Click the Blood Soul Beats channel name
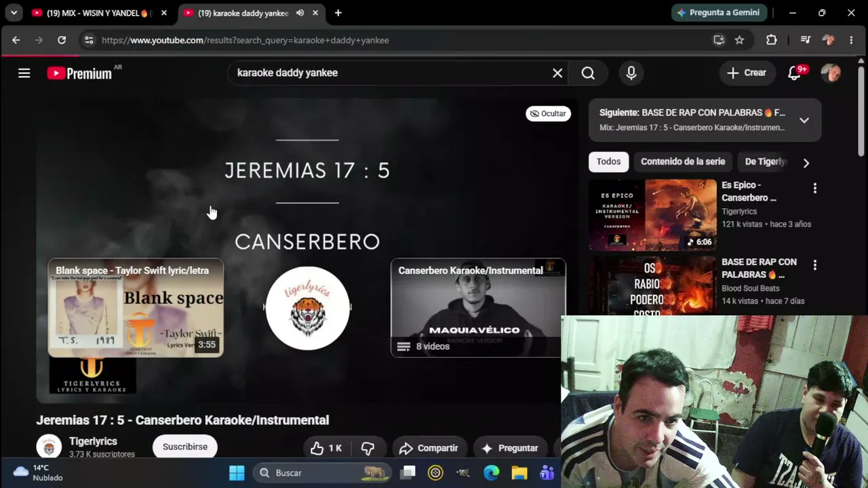This screenshot has height=488, width=868. pos(751,288)
